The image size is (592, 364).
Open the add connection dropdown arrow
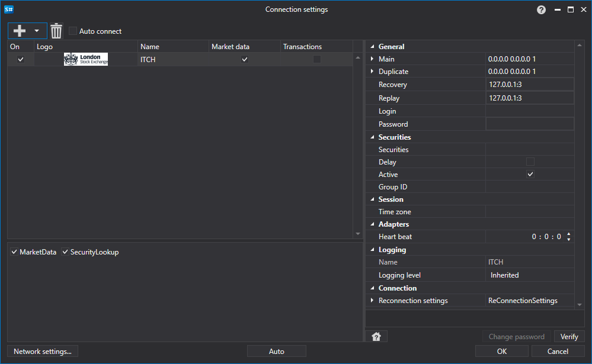click(x=37, y=31)
